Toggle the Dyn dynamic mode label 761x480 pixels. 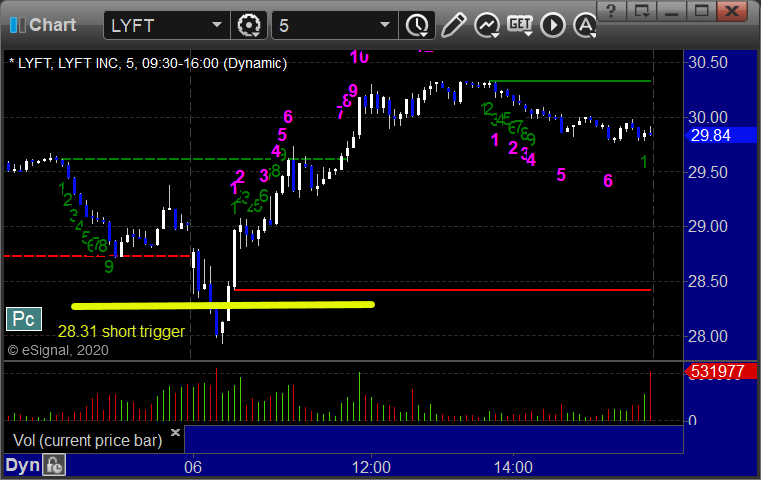pos(22,465)
